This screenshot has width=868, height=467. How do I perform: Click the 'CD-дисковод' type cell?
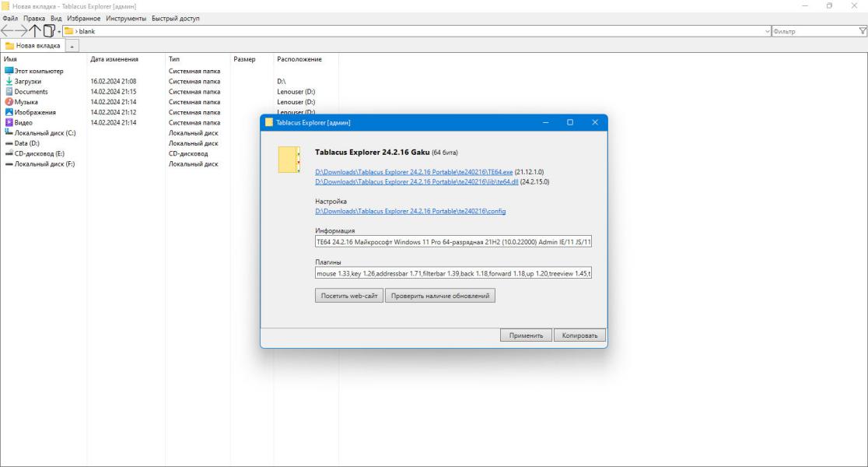point(188,153)
